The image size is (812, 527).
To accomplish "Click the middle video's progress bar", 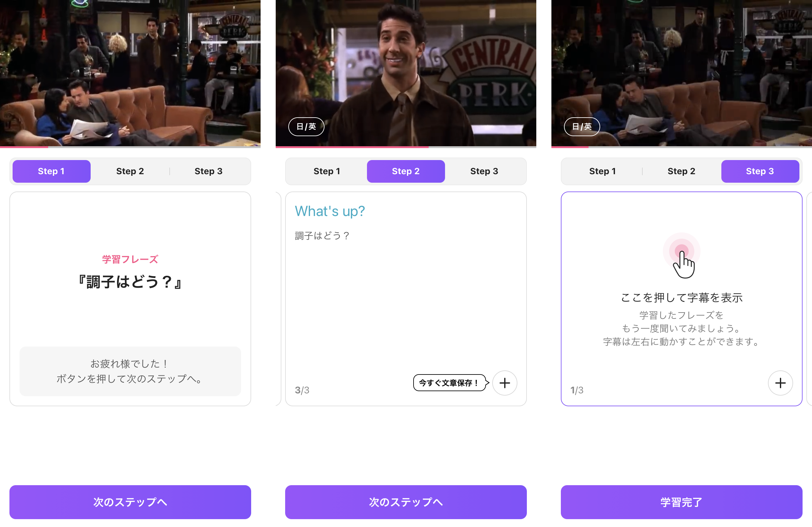I will (x=406, y=147).
